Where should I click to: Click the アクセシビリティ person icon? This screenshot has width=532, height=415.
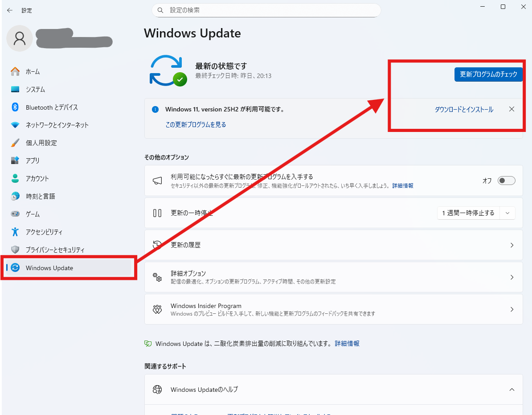(15, 232)
